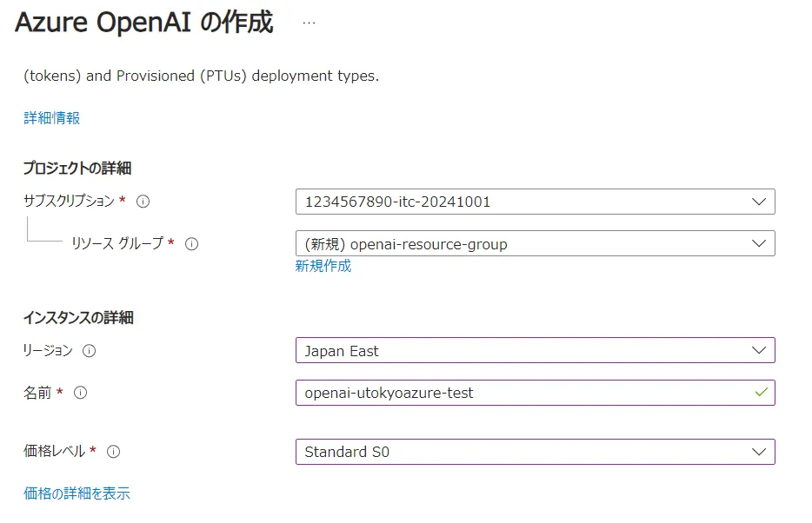812x523 pixels.
Task: Open the 詳細情報 link
Action: (51, 118)
